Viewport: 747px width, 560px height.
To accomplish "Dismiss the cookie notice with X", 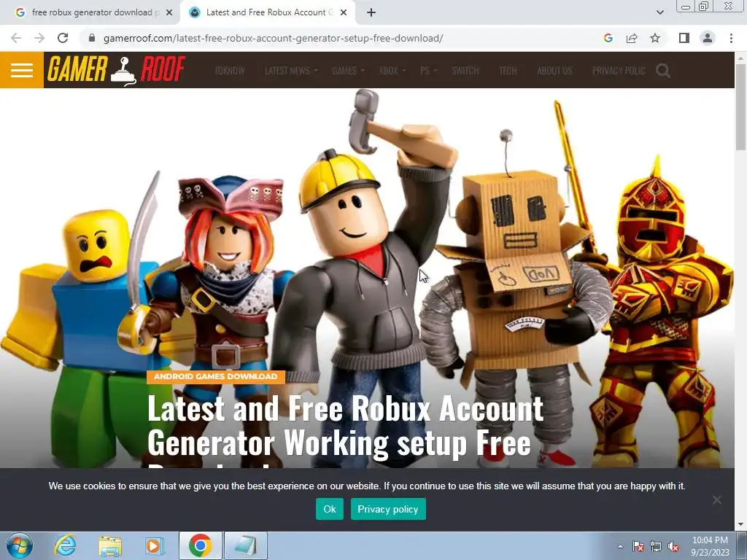I will pyautogui.click(x=717, y=499).
